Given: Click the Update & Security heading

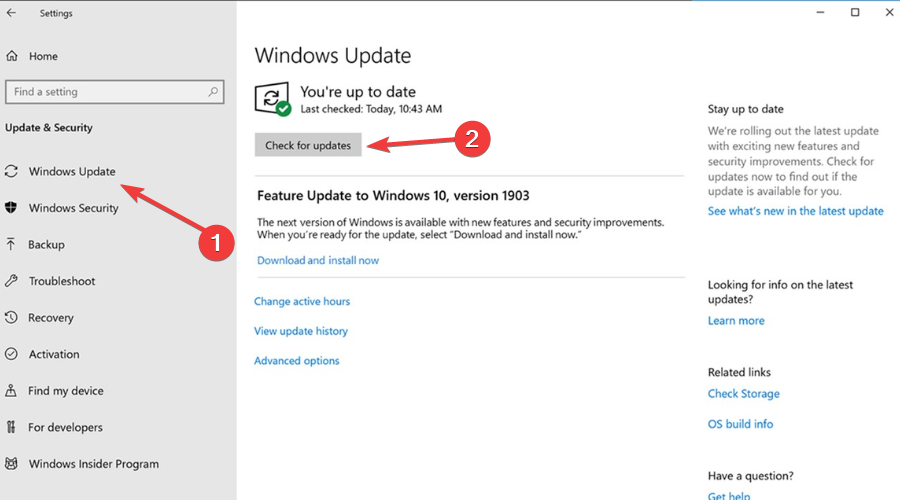Looking at the screenshot, I should point(49,127).
